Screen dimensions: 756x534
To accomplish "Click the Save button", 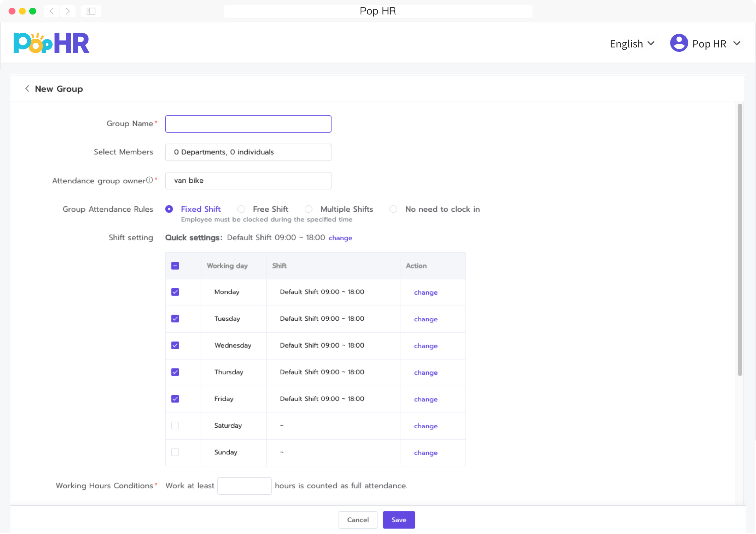I will pos(399,520).
